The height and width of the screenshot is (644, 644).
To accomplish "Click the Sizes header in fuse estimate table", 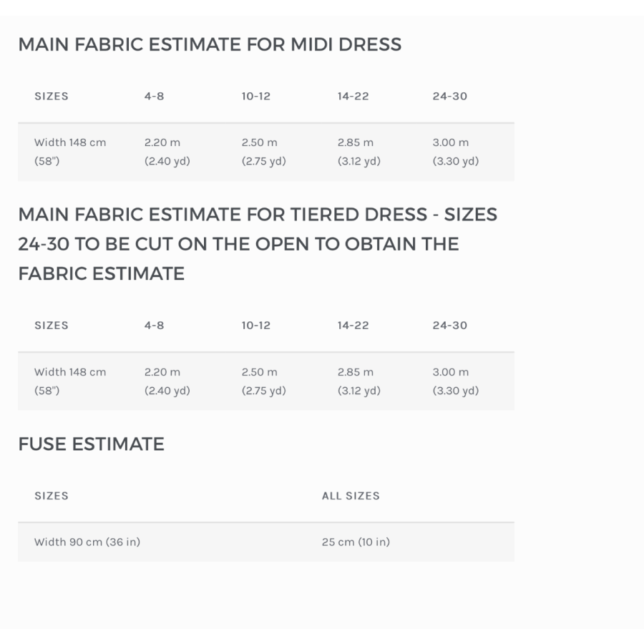I will click(52, 496).
